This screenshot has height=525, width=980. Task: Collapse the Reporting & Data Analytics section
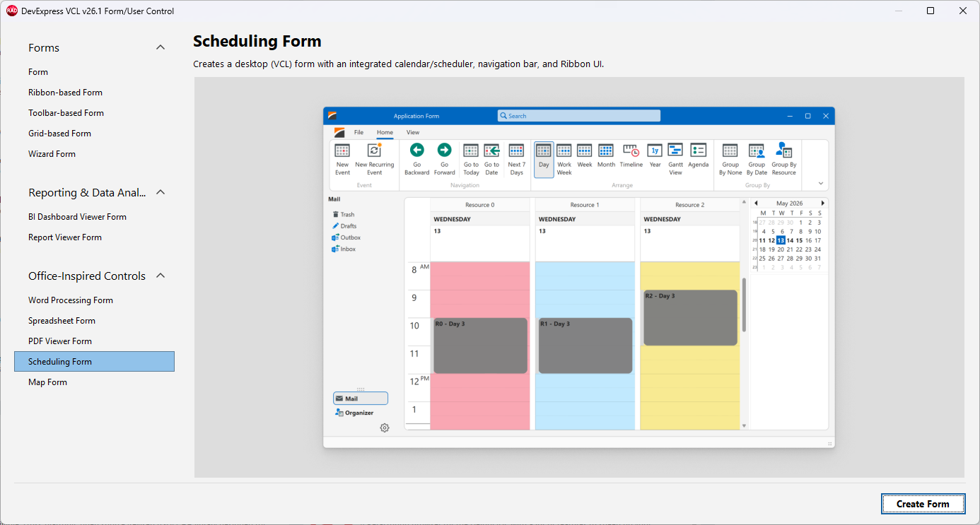161,192
